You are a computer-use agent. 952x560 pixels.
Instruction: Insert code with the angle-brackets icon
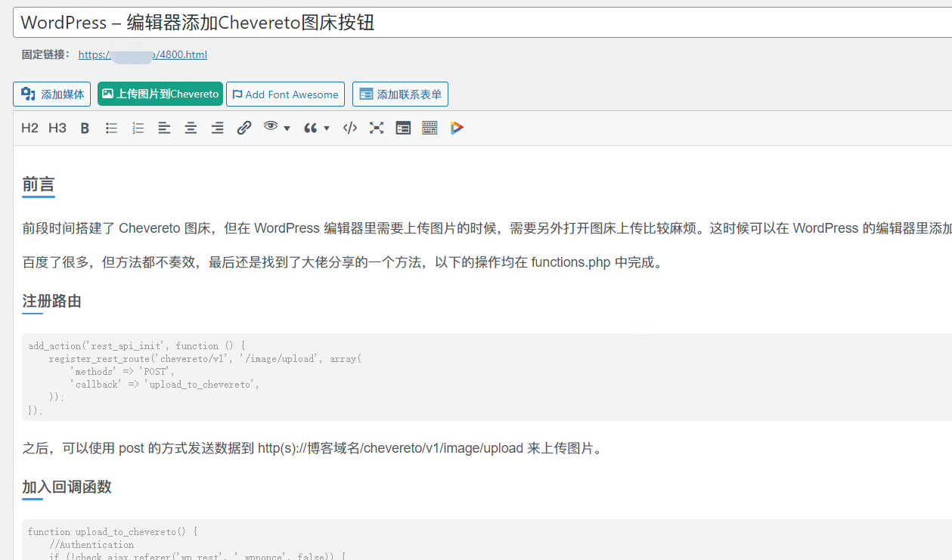tap(350, 128)
